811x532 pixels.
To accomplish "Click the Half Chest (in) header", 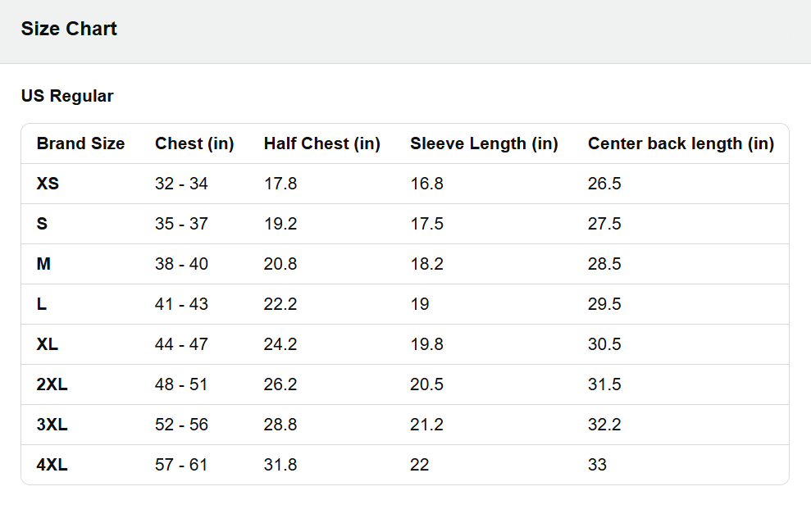I will click(x=322, y=143).
